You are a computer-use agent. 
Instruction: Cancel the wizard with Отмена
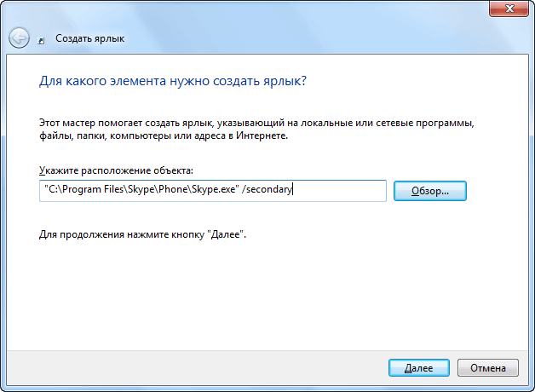pyautogui.click(x=488, y=367)
